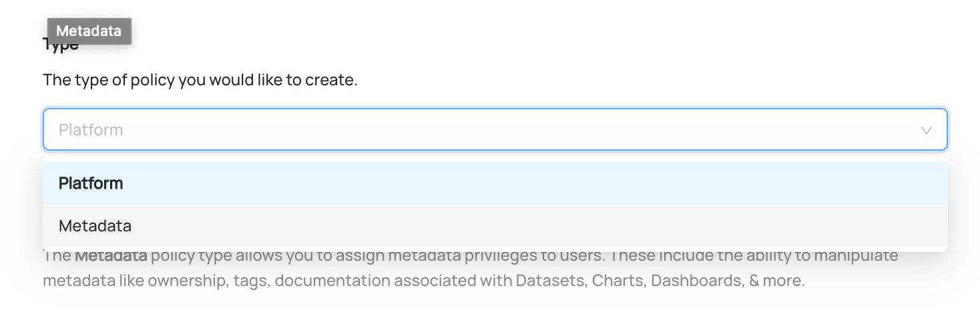
Task: Click the Metadata tooltip label
Action: click(89, 31)
